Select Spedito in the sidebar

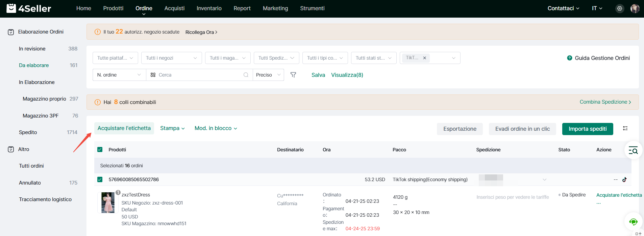tap(28, 132)
